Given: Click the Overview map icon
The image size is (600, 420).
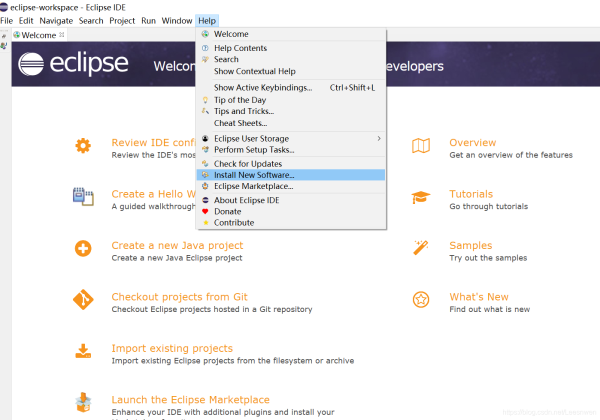Looking at the screenshot, I should [x=421, y=146].
